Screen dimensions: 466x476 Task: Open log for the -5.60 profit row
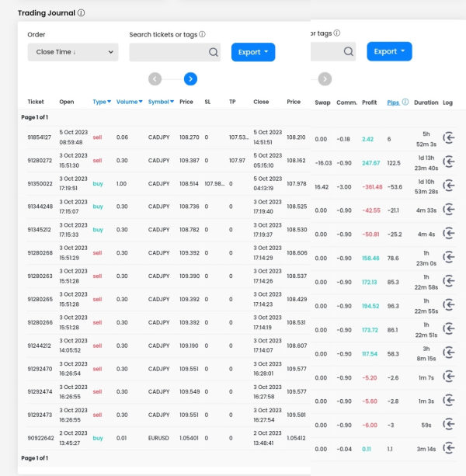(x=449, y=401)
